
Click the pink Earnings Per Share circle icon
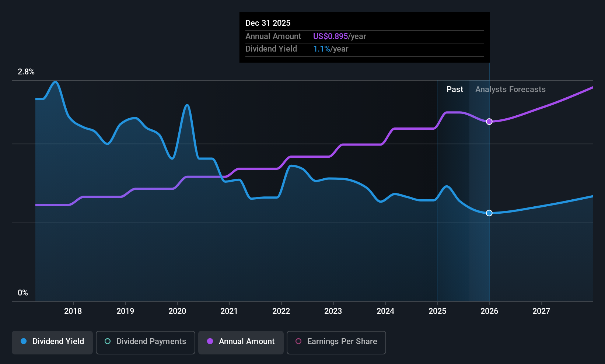click(298, 342)
